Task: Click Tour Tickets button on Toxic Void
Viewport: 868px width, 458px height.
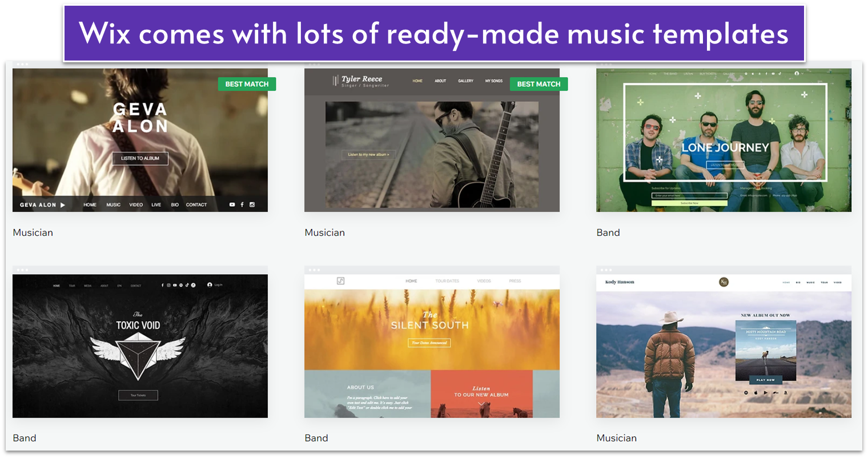Action: [x=138, y=395]
